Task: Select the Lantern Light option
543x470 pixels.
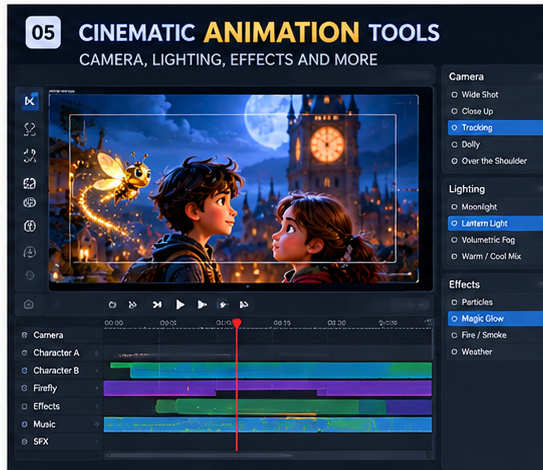Action: coord(495,223)
